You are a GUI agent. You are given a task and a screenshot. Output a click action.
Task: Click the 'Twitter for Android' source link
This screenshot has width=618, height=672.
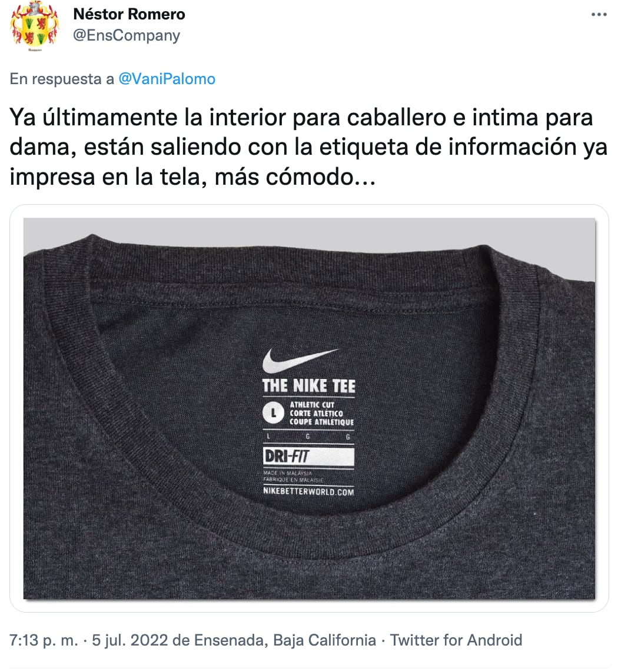pyautogui.click(x=456, y=640)
